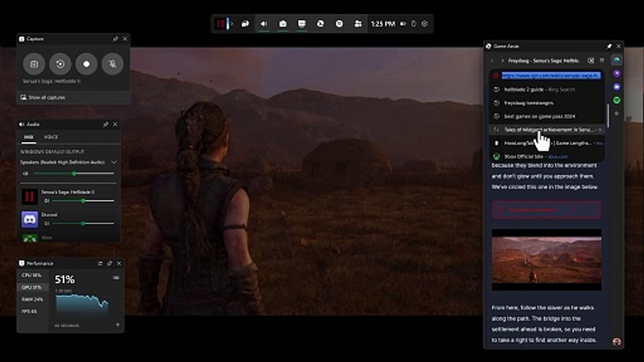
Task: Expand Speakers output device dropdown
Action: pos(114,162)
